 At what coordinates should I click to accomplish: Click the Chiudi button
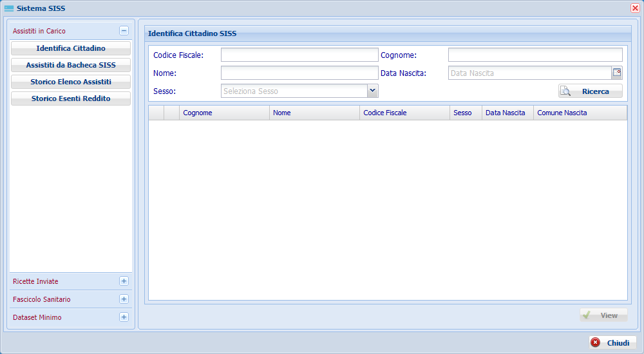[x=612, y=342]
